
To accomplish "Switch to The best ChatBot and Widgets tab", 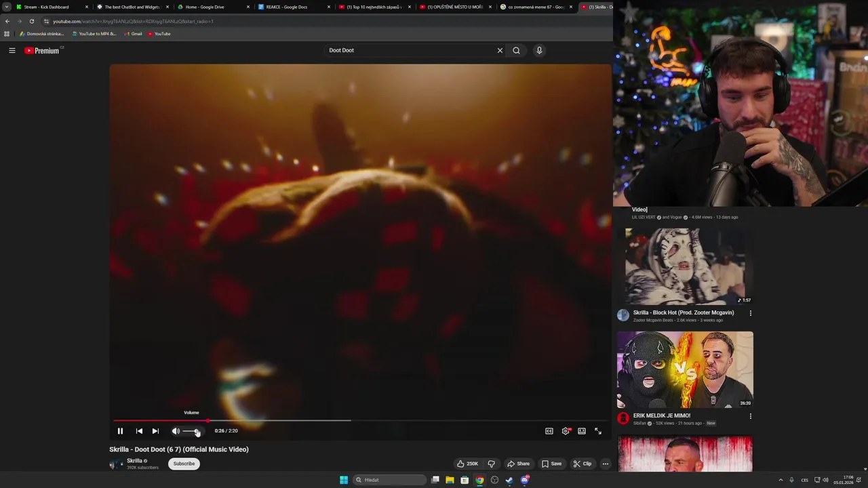I will click(x=132, y=7).
